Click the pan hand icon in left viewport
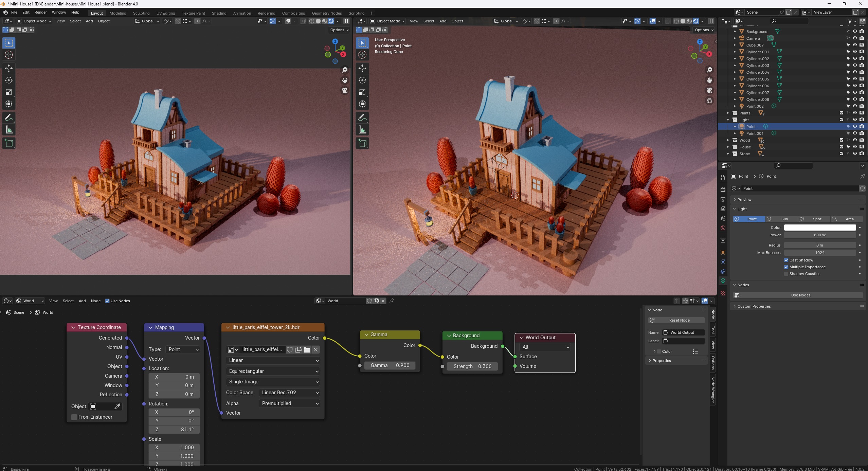The height and width of the screenshot is (471, 868). [x=345, y=80]
